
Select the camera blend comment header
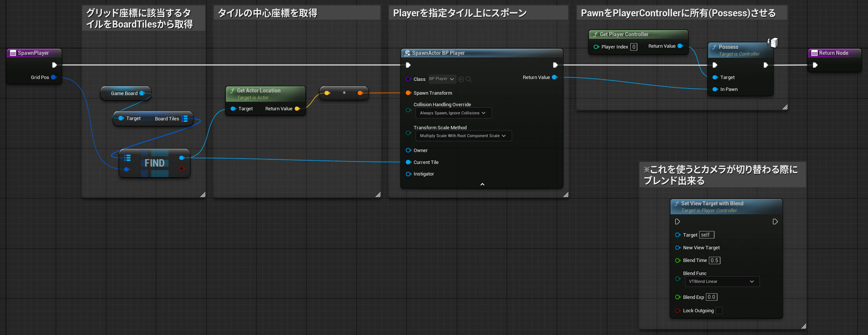point(723,175)
